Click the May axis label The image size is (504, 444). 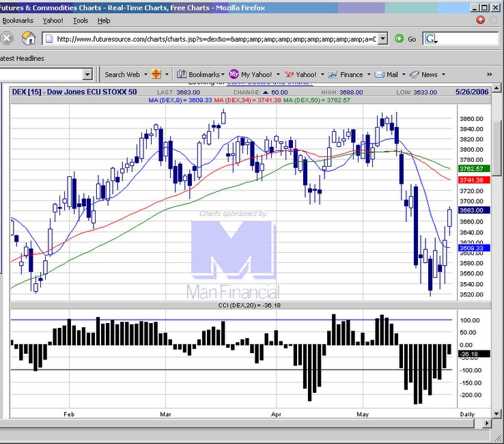pyautogui.click(x=363, y=415)
